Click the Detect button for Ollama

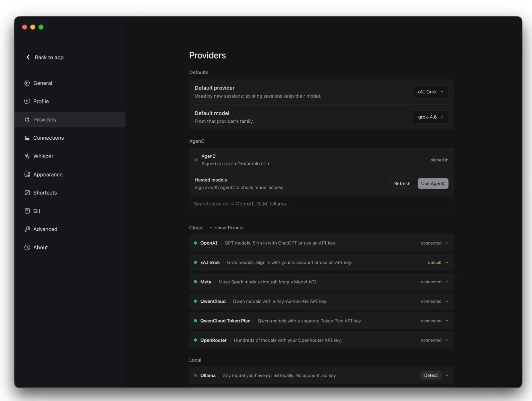point(431,375)
